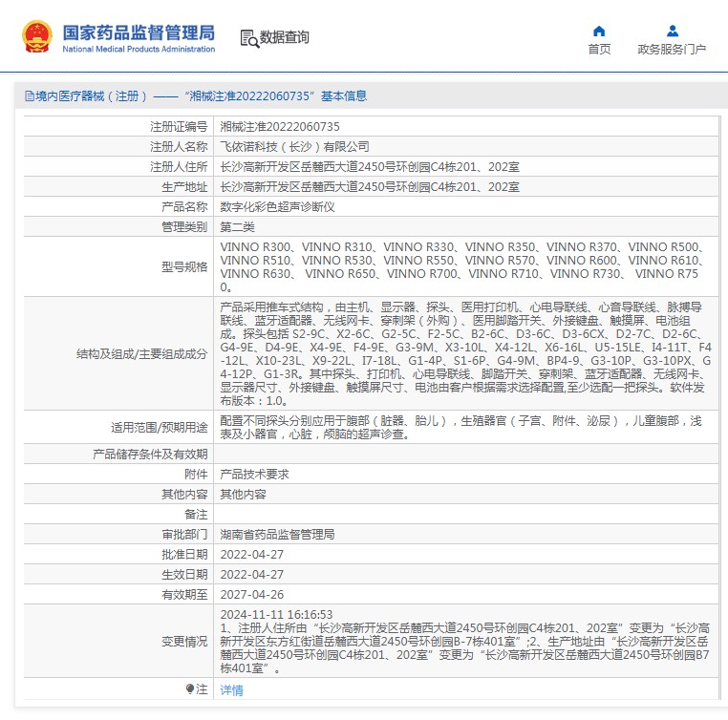The width and height of the screenshot is (728, 720).
Task: Click 第二类 management category value
Action: pos(237,226)
